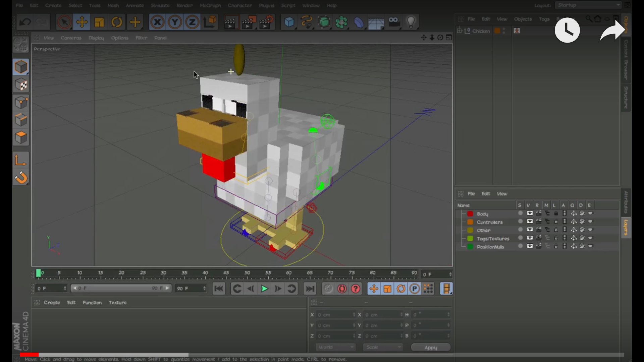Enable Model mode cube icon
This screenshot has height=362, width=644.
(21, 67)
